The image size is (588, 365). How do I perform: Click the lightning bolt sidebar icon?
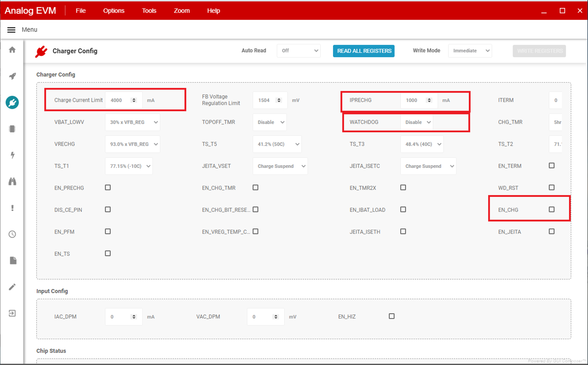[12, 155]
